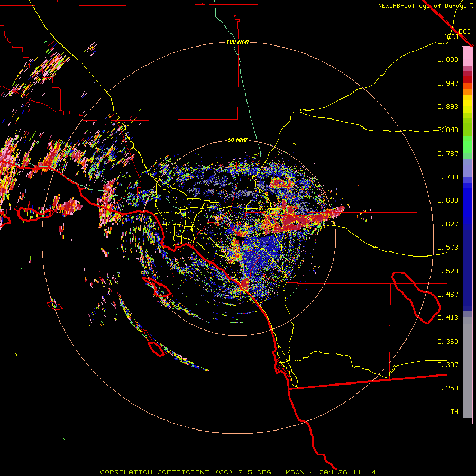Screen dimensions: 476x476
Task: Click the 0.413 color scale label
Action: coord(448,318)
